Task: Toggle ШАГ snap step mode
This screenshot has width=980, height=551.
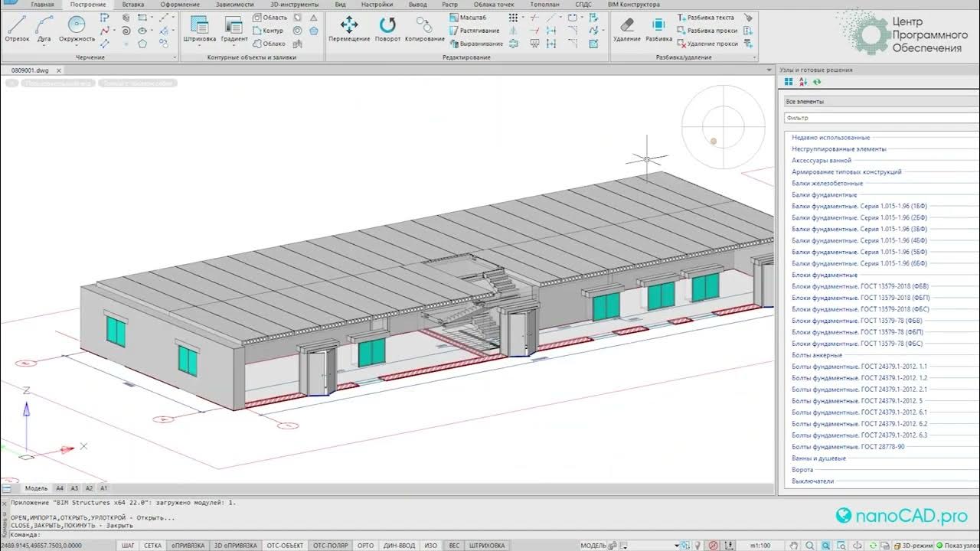Action: coord(129,546)
